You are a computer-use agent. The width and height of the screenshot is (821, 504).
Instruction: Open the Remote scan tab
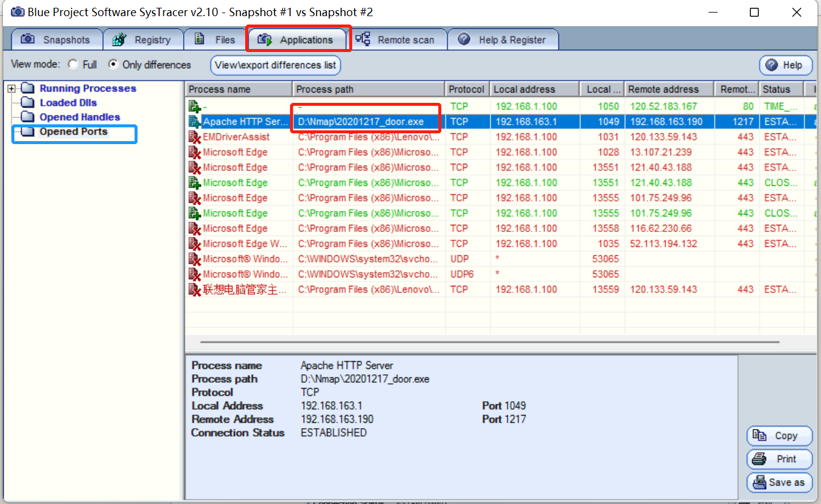coord(397,39)
